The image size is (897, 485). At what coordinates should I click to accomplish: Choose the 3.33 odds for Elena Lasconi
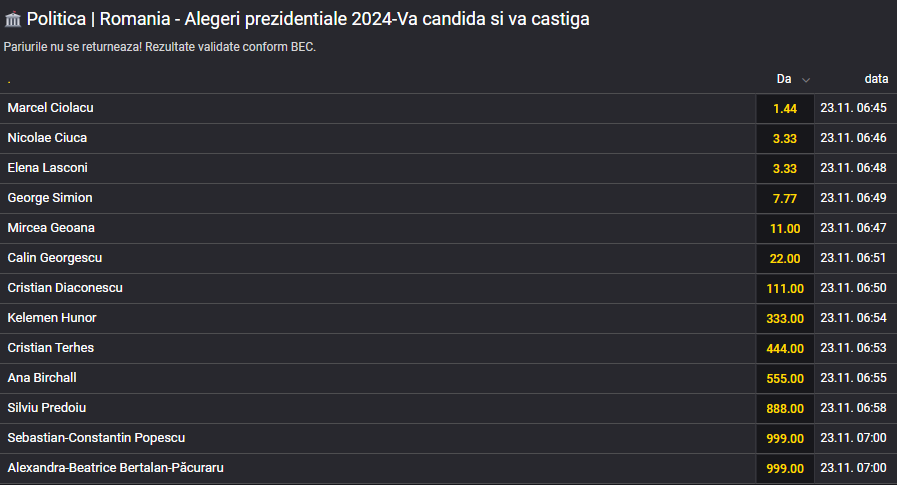pos(785,168)
